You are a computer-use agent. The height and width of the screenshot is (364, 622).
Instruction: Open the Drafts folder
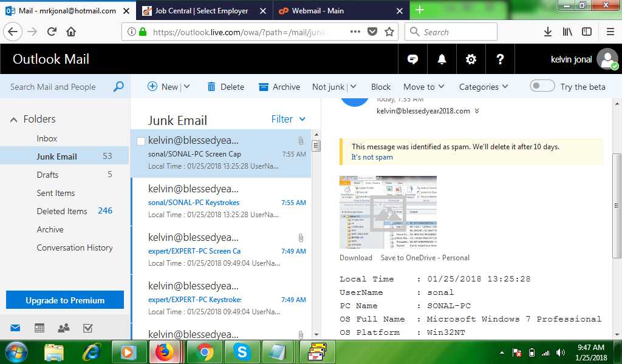tap(47, 175)
